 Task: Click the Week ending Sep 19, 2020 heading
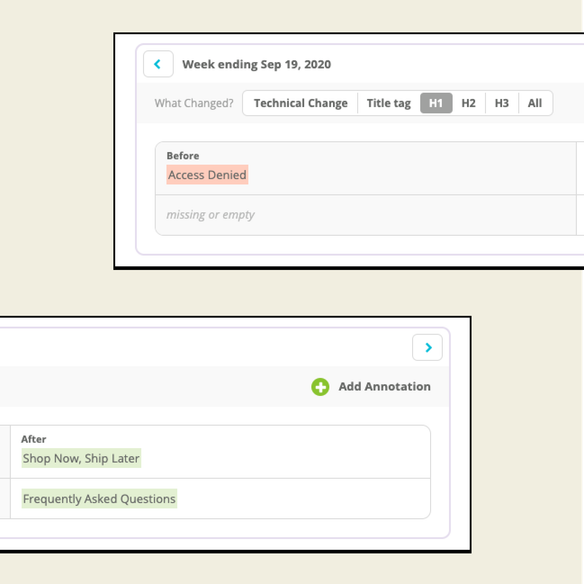[x=256, y=64]
